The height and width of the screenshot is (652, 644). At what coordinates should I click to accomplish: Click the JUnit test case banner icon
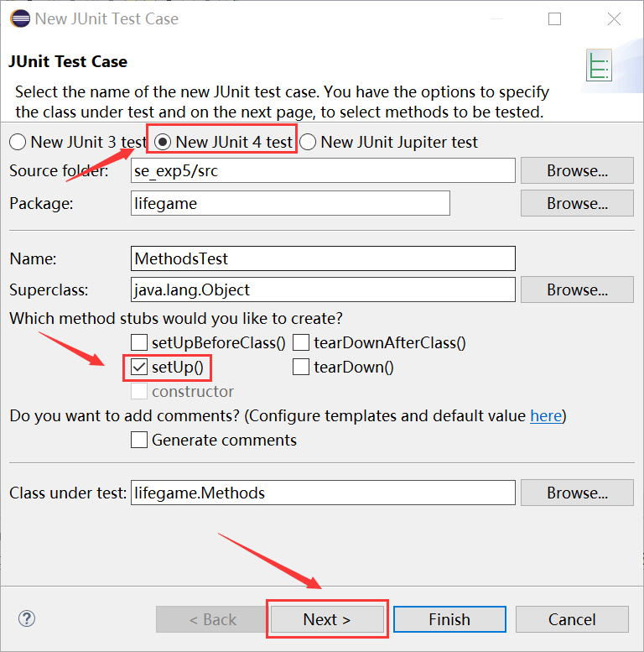click(x=599, y=66)
